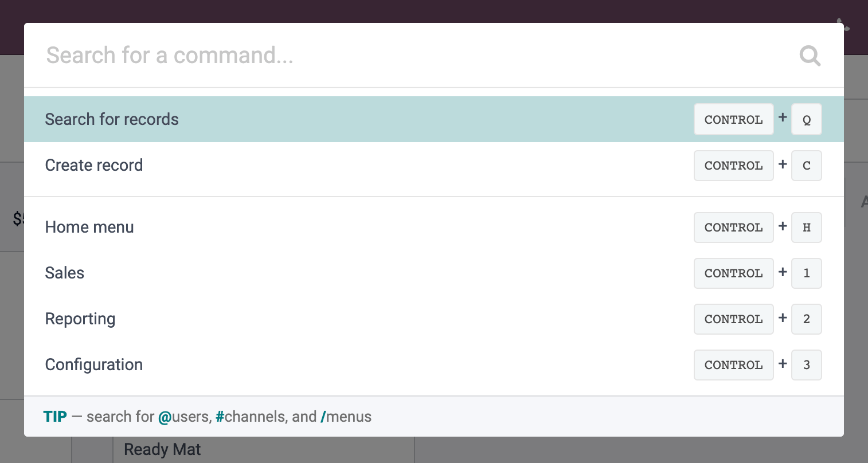Click the CONTROL key badge beside Search for records
Viewport: 868px width, 463px height.
[734, 119]
